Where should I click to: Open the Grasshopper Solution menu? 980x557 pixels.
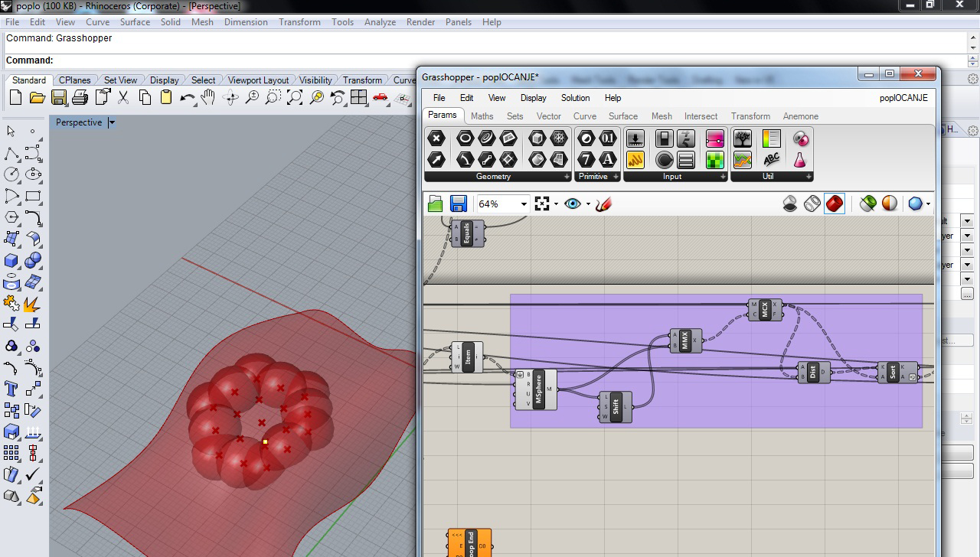[575, 98]
